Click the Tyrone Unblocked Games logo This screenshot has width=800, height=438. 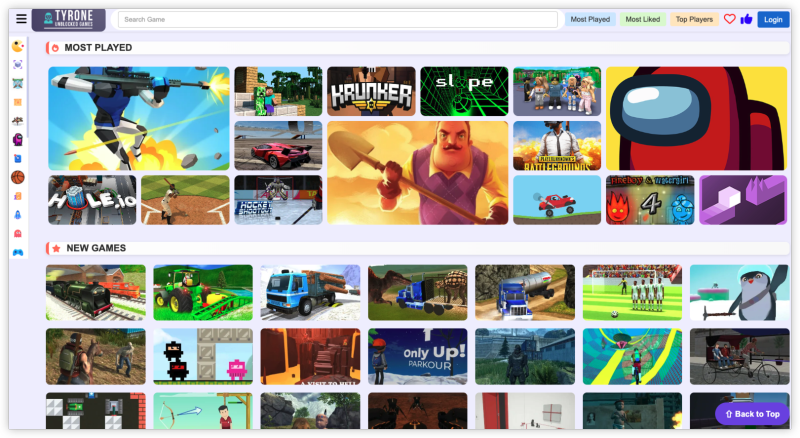[x=69, y=19]
